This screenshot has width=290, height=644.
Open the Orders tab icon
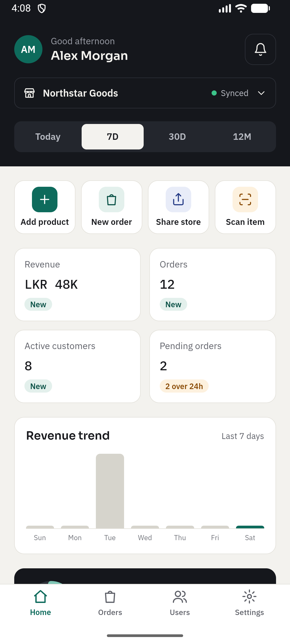tap(110, 597)
